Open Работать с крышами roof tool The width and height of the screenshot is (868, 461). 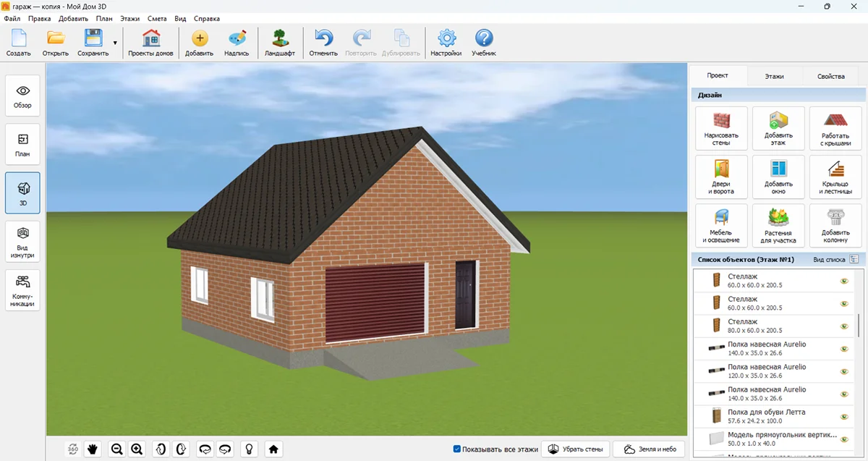[x=835, y=129]
